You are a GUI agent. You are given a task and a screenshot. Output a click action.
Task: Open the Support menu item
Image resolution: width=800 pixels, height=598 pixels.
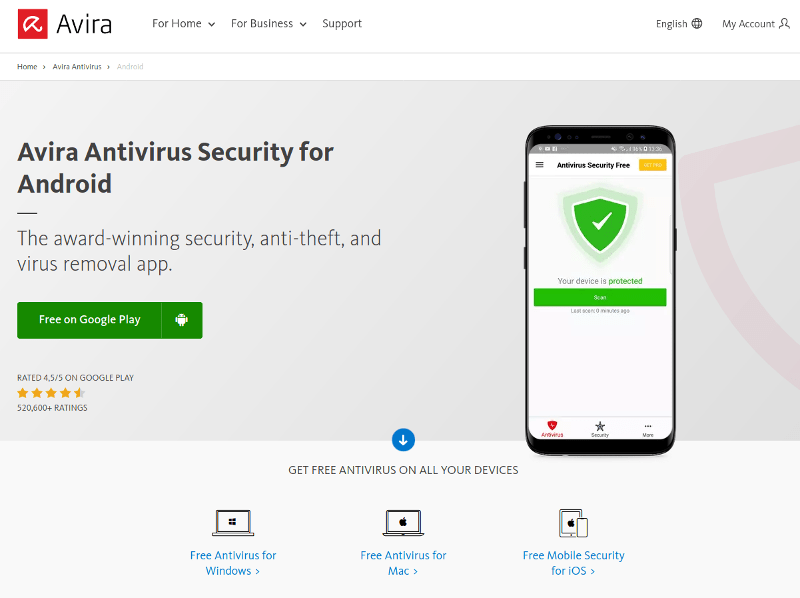coord(342,24)
